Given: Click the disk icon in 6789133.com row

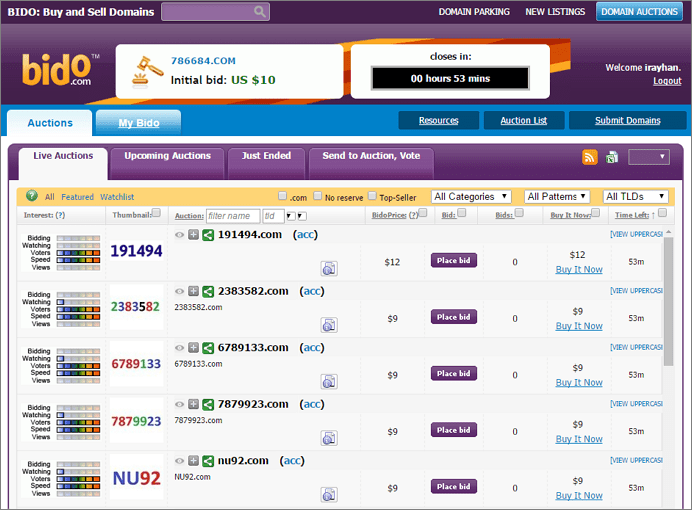Looking at the screenshot, I should coord(329,382).
